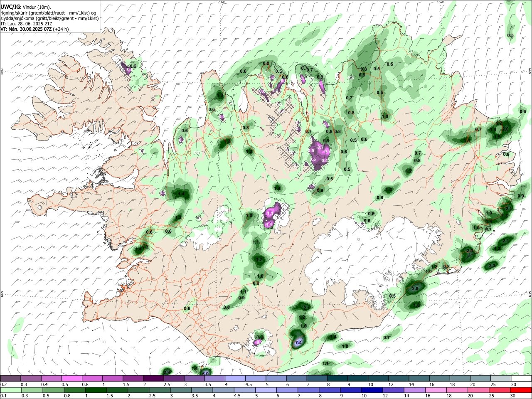
Task: Pick the pale pink 16 swatch in lower legend
Action: point(436,390)
